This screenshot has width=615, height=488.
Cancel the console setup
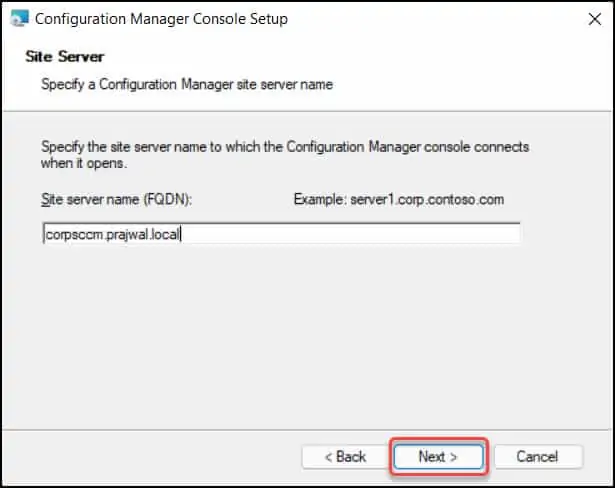(x=538, y=457)
